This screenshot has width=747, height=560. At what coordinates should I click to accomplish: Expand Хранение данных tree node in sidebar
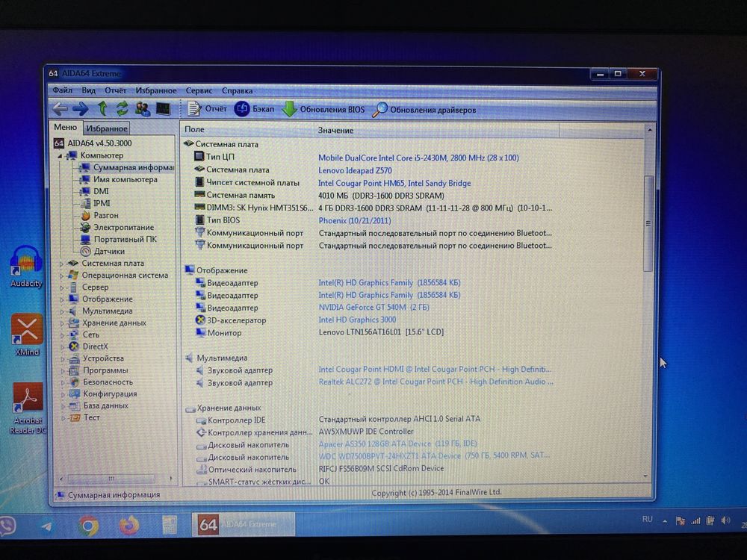(61, 323)
